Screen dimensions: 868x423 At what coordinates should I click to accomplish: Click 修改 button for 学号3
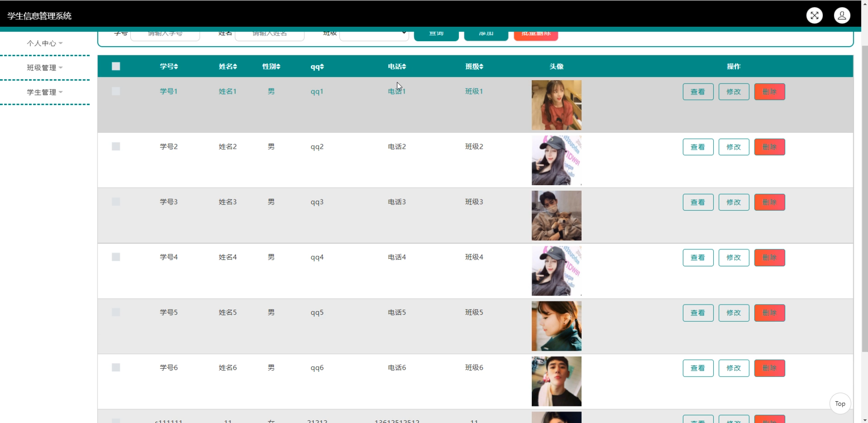point(734,202)
